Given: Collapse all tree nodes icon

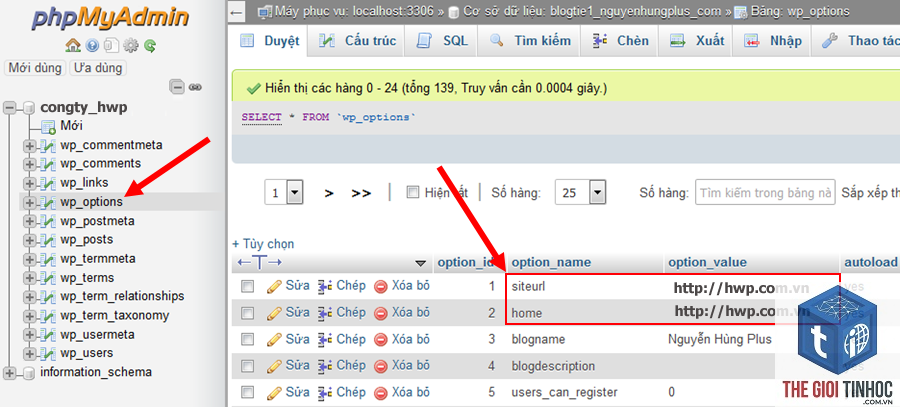Looking at the screenshot, I should 178,87.
